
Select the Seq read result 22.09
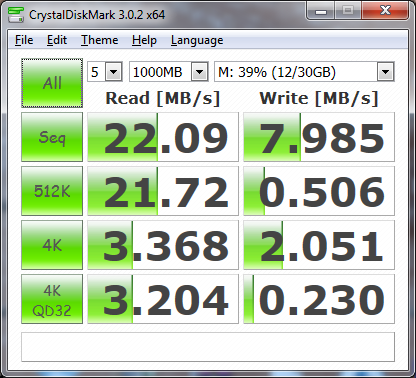pyautogui.click(x=163, y=137)
